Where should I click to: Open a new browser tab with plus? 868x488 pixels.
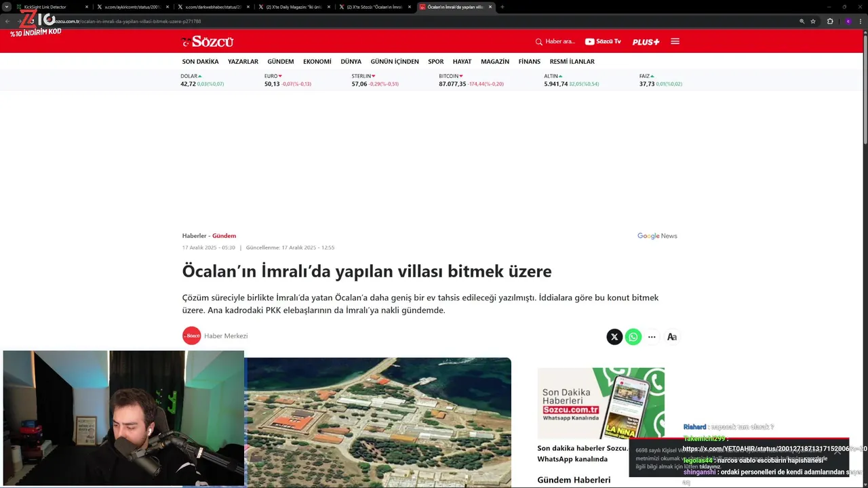pos(502,7)
